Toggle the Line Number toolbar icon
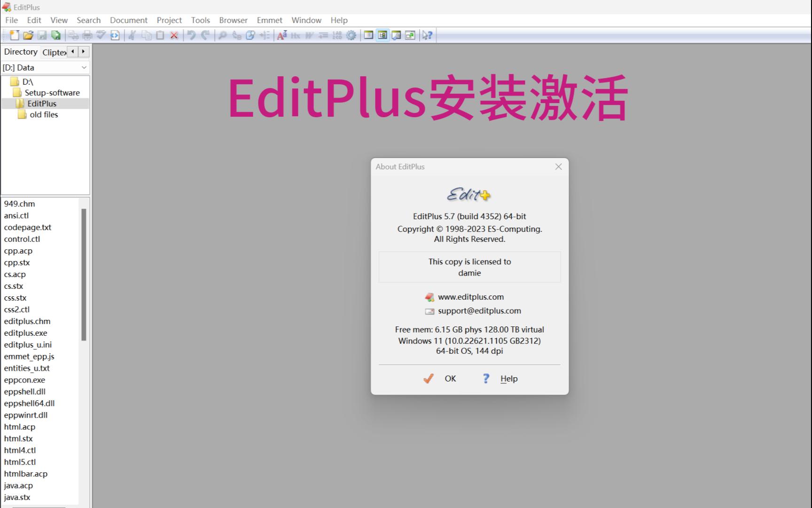The image size is (812, 508). click(x=337, y=35)
